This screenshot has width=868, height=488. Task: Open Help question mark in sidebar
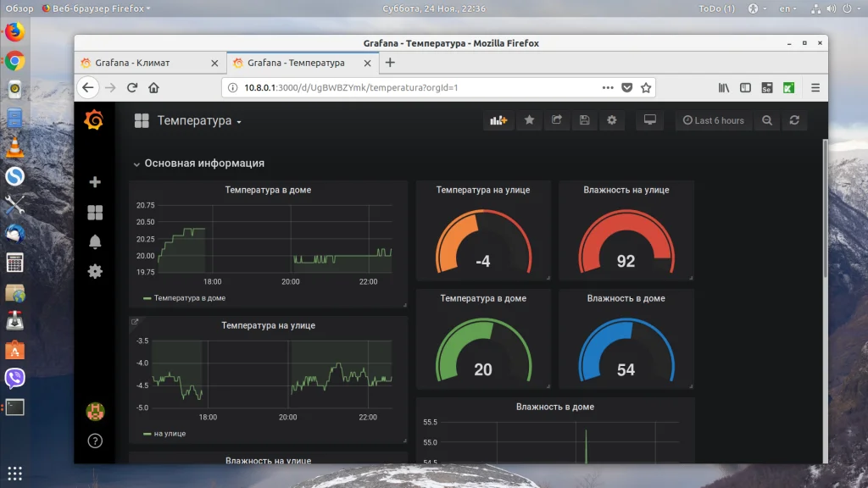tap(95, 441)
